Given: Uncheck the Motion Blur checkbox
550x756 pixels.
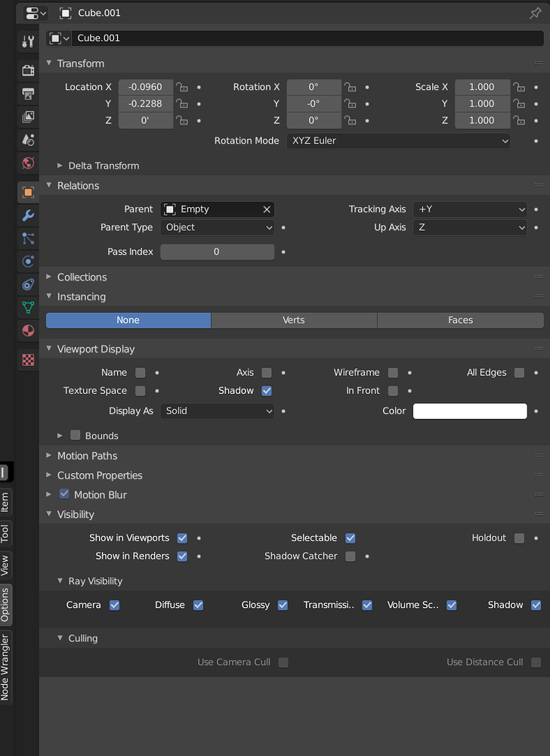Looking at the screenshot, I should point(64,494).
